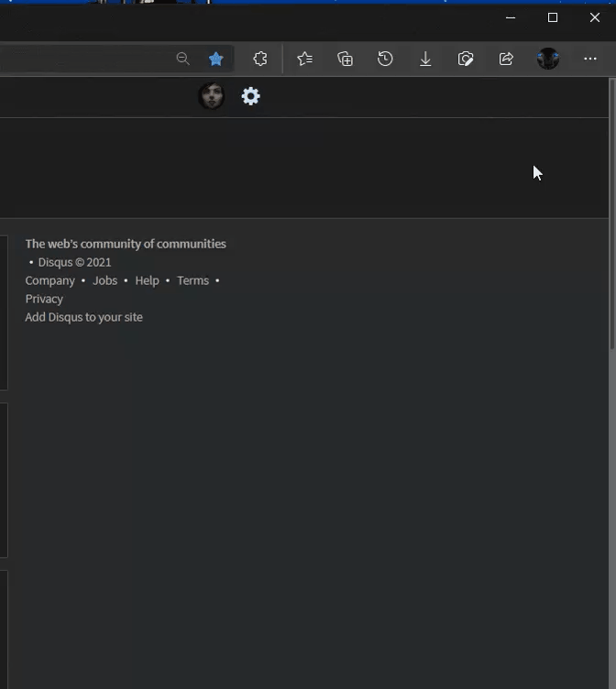This screenshot has height=689, width=616.
Task: Open the Settings and more ellipsis menu
Action: click(x=589, y=59)
